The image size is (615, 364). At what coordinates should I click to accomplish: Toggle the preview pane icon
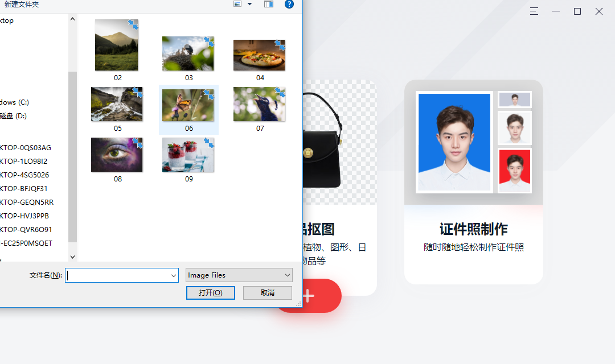point(269,4)
